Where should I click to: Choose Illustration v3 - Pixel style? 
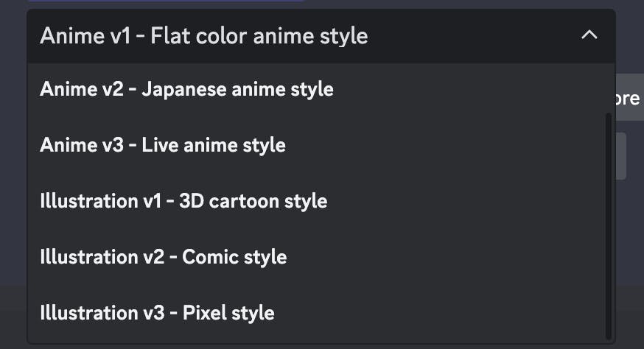tap(157, 313)
